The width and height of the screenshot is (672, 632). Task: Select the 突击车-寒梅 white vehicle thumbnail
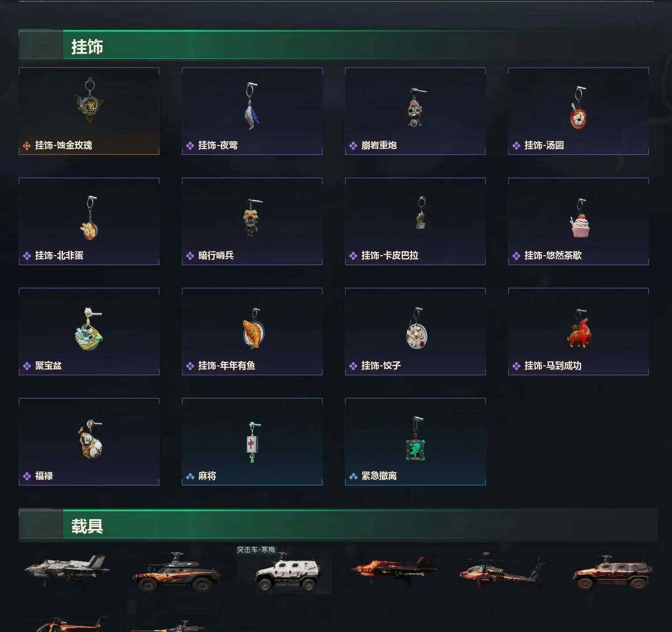pyautogui.click(x=284, y=570)
